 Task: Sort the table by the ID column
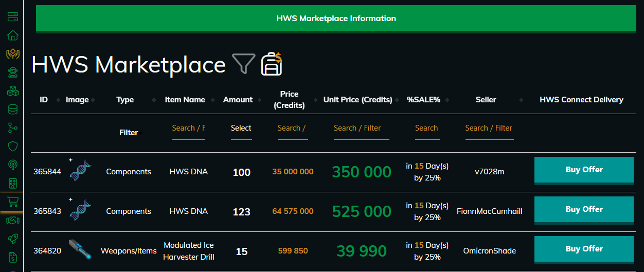(x=44, y=100)
